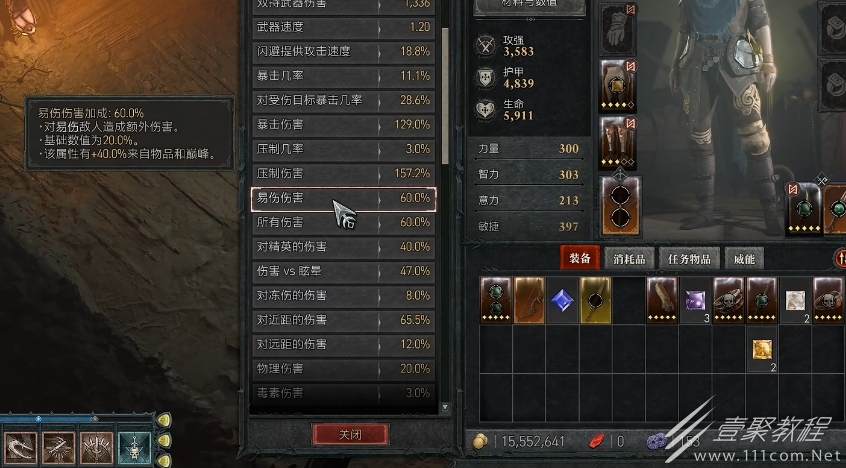This screenshot has height=468, width=846.
Task: Select the purple amethyst gem stack
Action: tap(695, 300)
